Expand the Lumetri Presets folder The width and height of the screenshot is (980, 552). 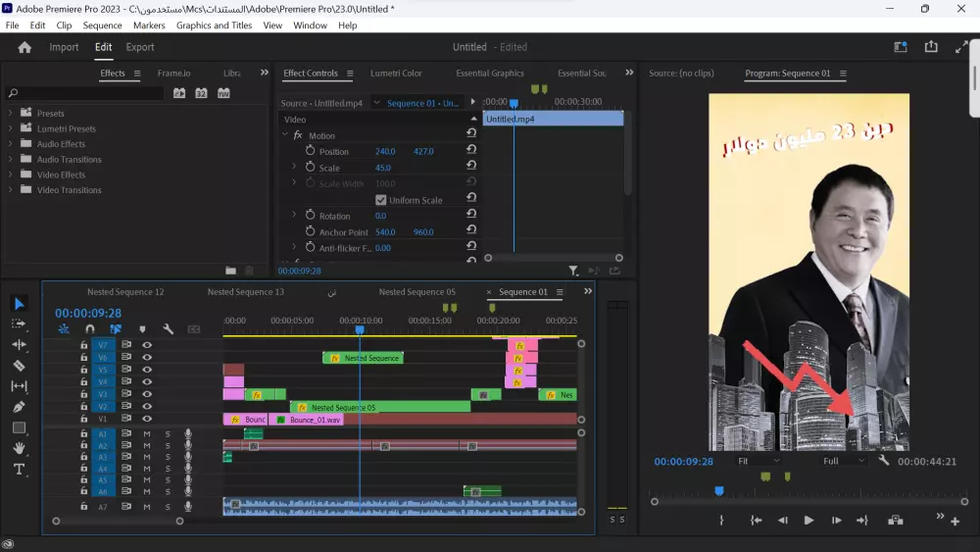[11, 128]
